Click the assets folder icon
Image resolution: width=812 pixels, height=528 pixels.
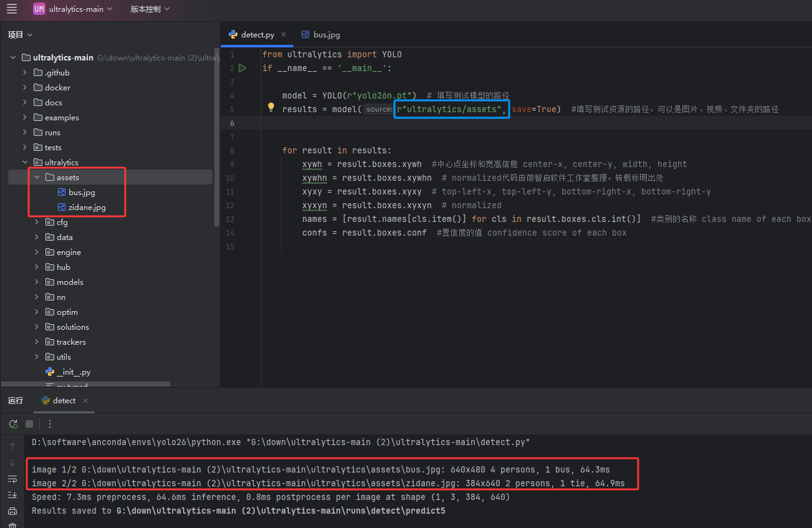(x=50, y=177)
